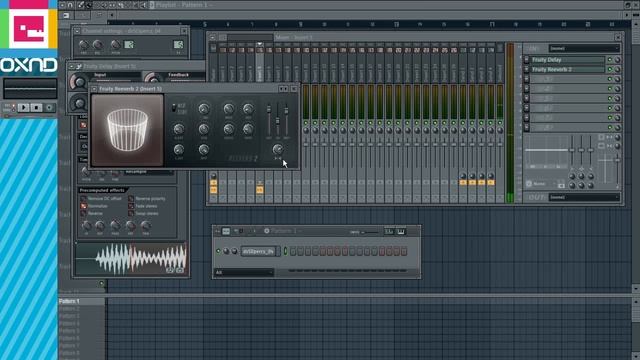Open graph editor icon in step sequencer

tap(389, 231)
